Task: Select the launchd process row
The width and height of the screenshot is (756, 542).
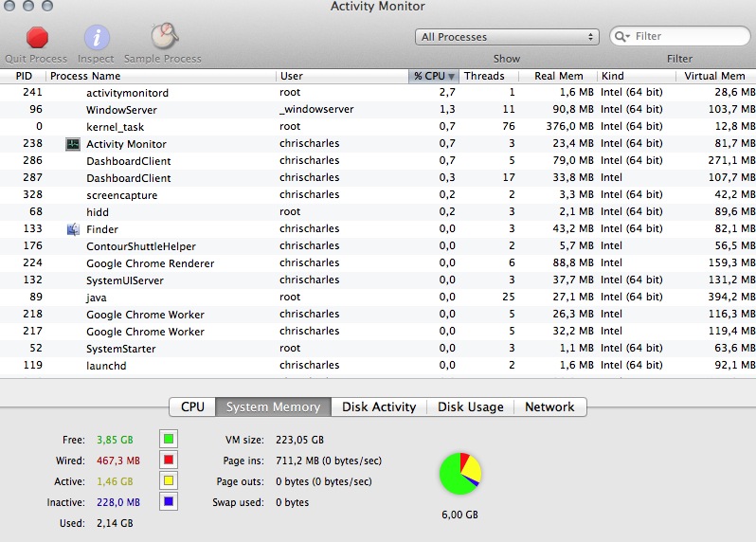Action: point(378,366)
